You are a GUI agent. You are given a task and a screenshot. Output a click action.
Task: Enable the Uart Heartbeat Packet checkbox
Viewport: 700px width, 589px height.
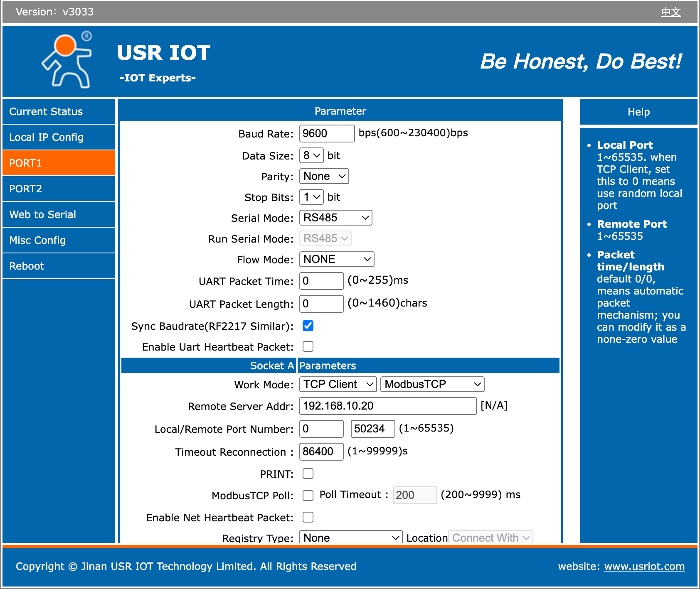[x=308, y=346]
